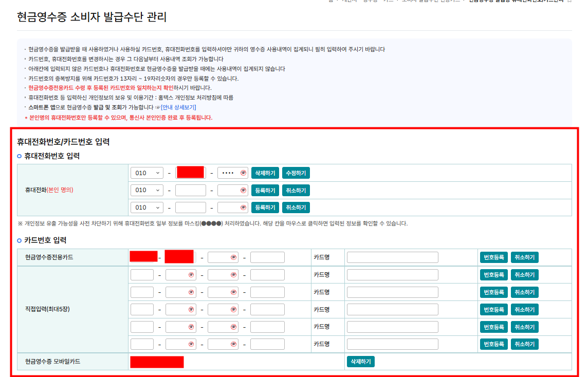Toggle second-field eye icon, fourth 직접입력 row
Image resolution: width=588 pixels, height=377 pixels.
click(191, 327)
